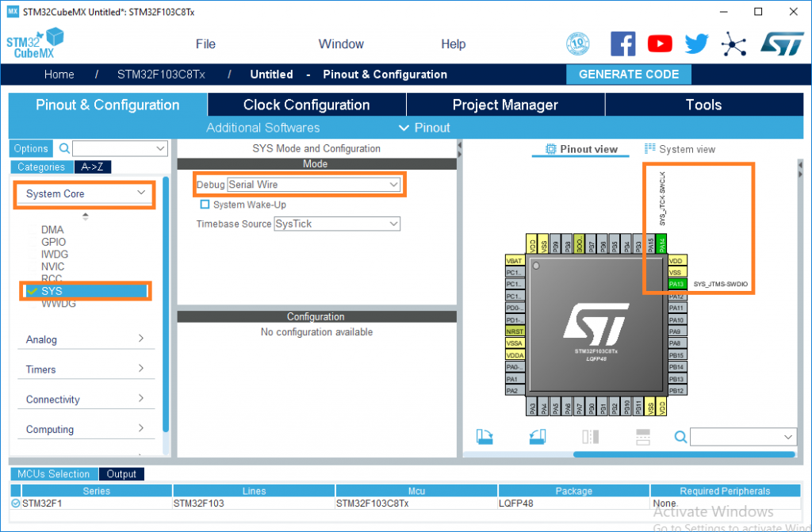Open the Output tab
812x532 pixels.
121,474
